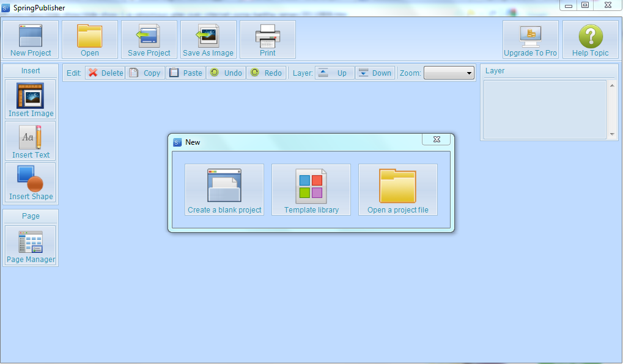Move the layer Up
Image resolution: width=623 pixels, height=364 pixels.
click(334, 73)
